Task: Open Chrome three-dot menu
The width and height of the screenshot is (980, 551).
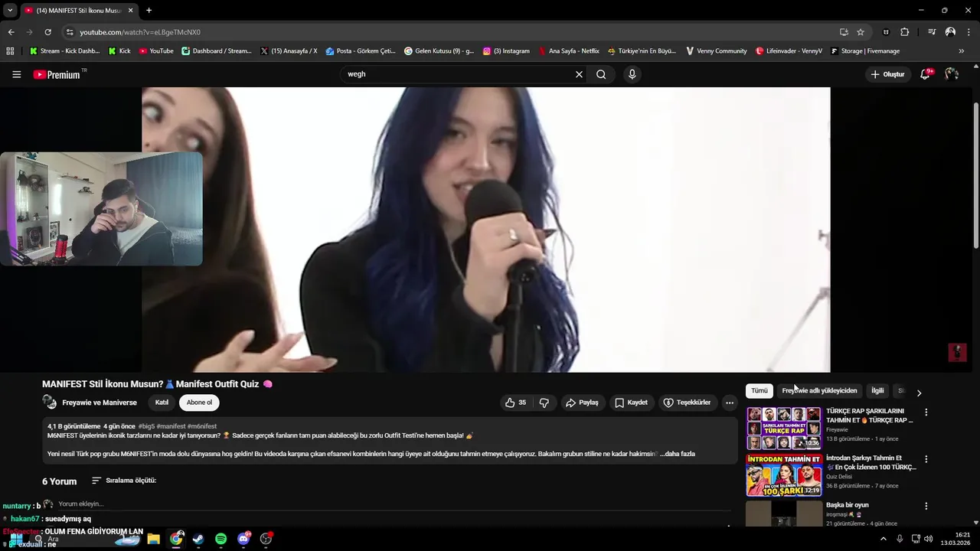Action: (x=969, y=32)
